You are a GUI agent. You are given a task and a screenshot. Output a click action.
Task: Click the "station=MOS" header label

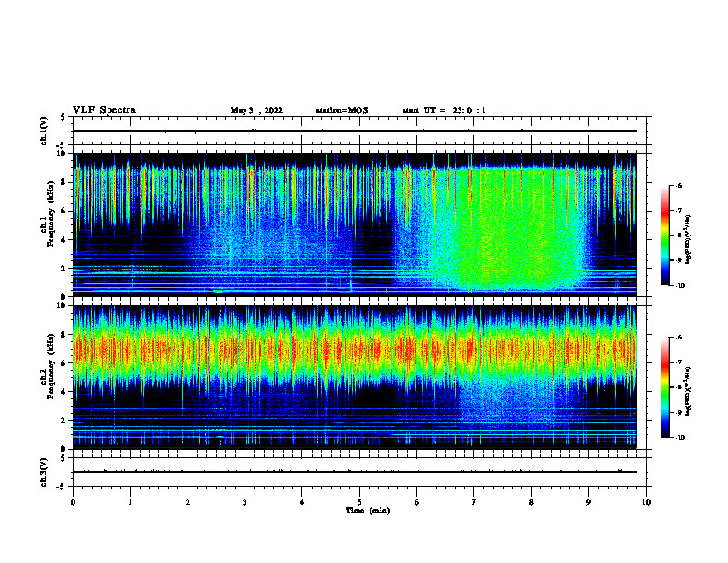pyautogui.click(x=342, y=110)
